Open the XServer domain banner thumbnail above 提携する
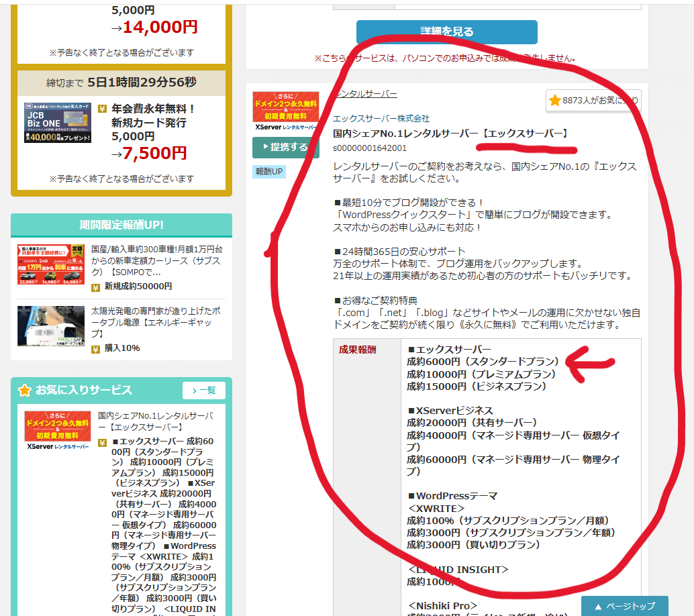 (x=285, y=111)
